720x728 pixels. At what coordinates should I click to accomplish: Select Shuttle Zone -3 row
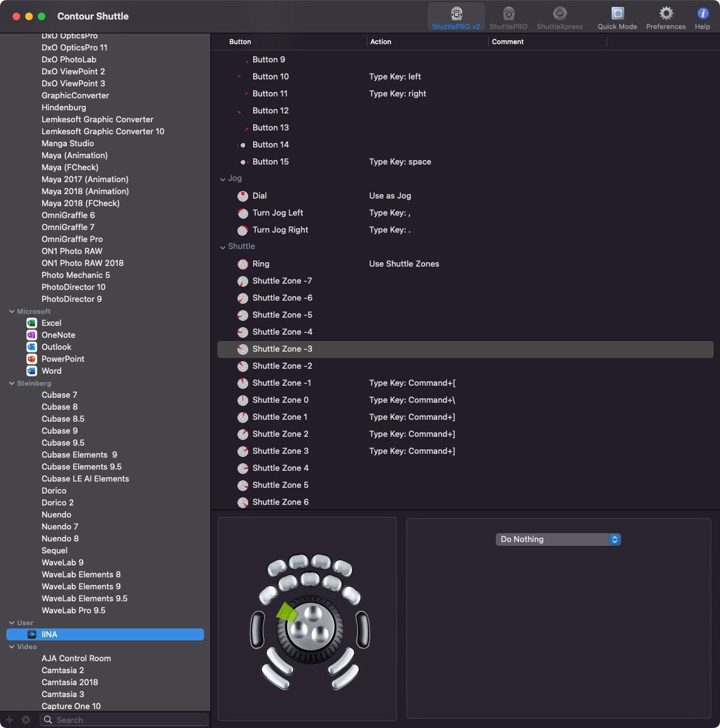466,349
